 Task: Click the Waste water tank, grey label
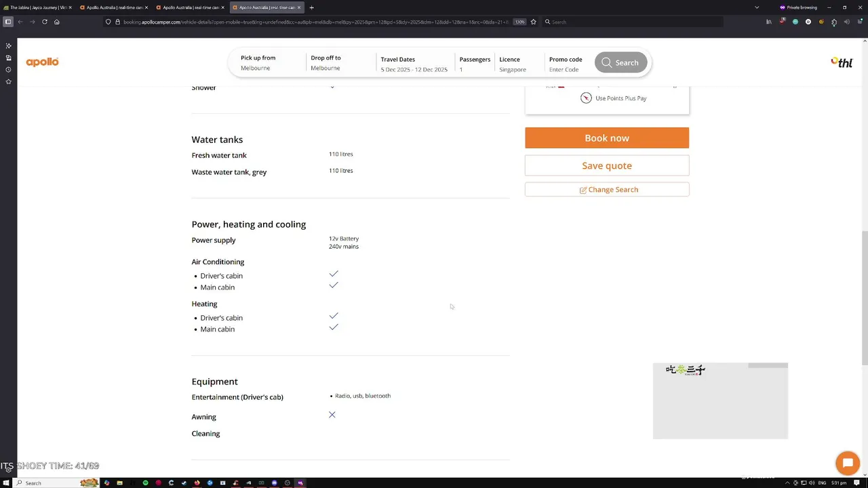click(x=229, y=172)
